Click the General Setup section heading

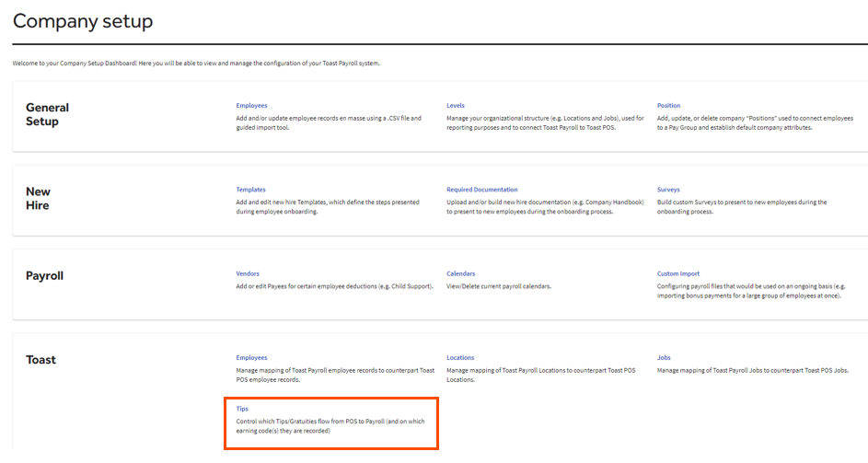tap(47, 114)
